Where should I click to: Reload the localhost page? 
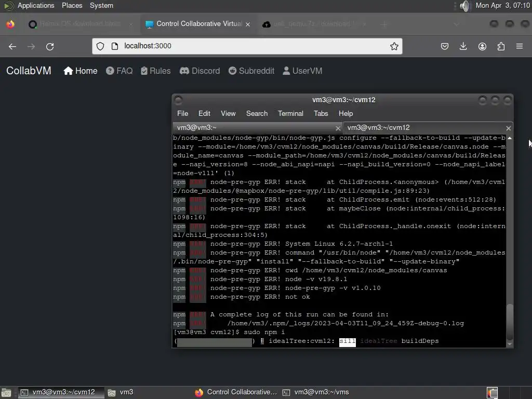[x=50, y=46]
